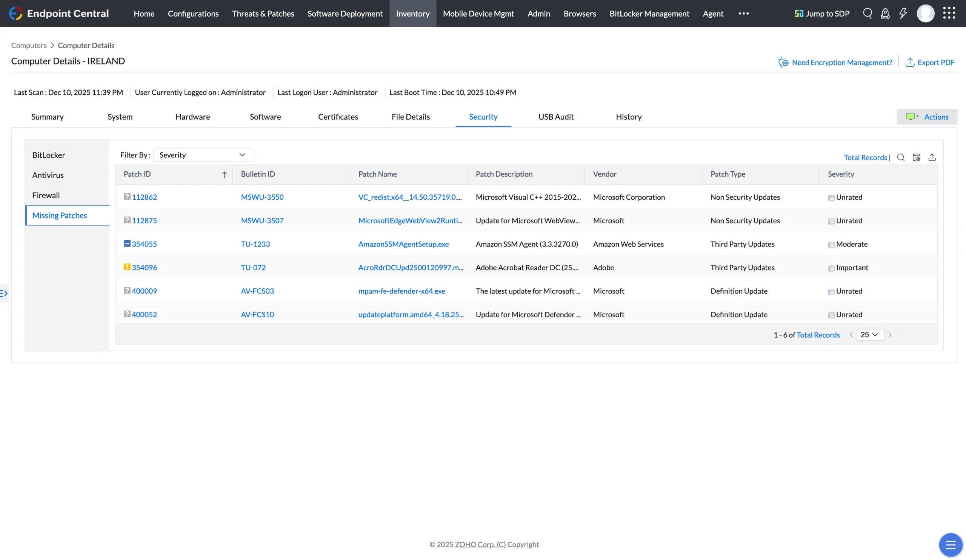Screen dimensions: 966x560
Task: Click Total Records link above the table
Action: 865,157
